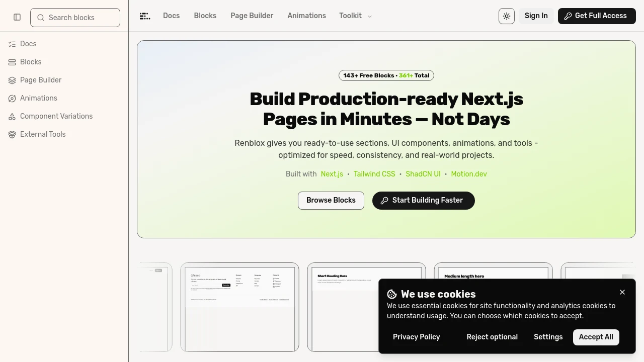Toggle the light/dark theme button
Screen dimensions: 644x362
click(507, 16)
